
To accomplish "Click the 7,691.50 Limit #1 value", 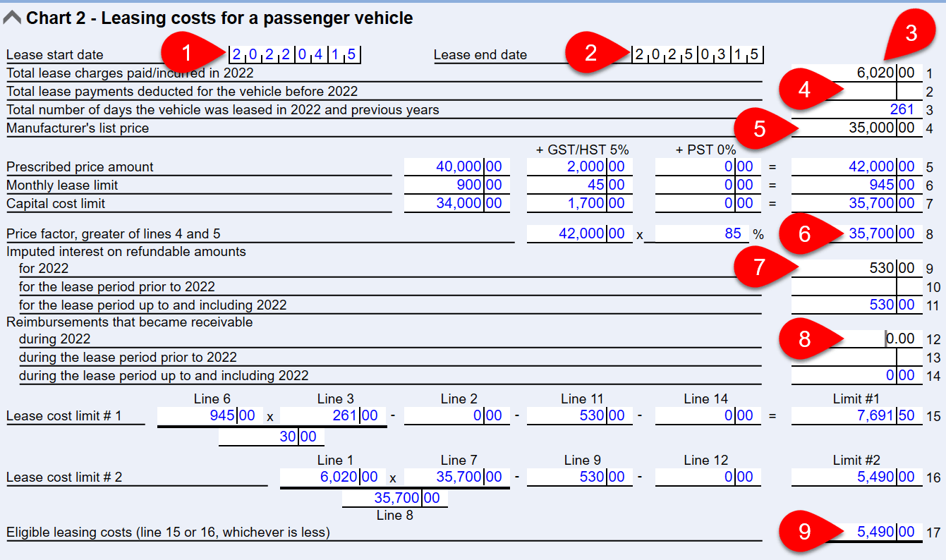I will point(856,415).
